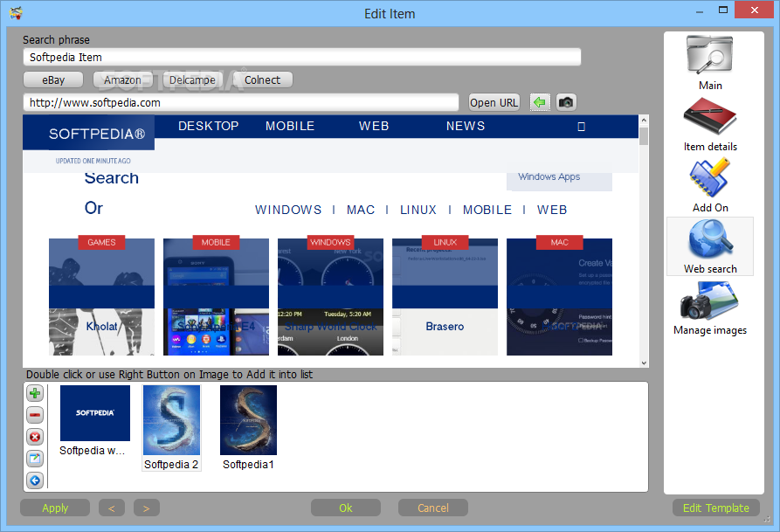Image resolution: width=780 pixels, height=532 pixels.
Task: Click the browser scrollbar down arrow
Action: [x=644, y=363]
